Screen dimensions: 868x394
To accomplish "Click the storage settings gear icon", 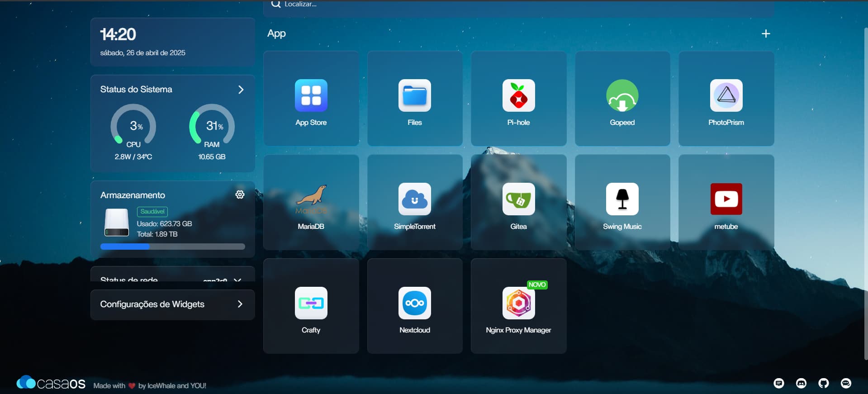I will pos(240,195).
